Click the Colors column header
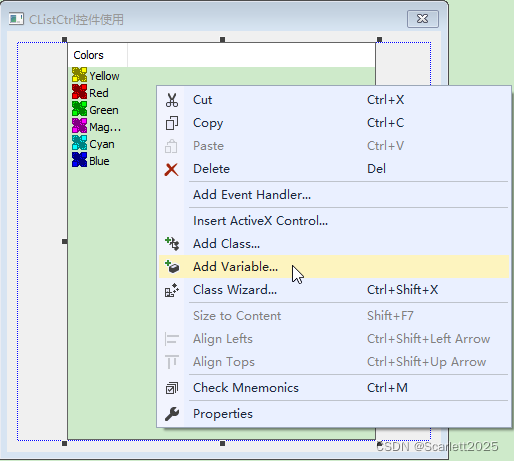The width and height of the screenshot is (514, 461). pyautogui.click(x=97, y=55)
